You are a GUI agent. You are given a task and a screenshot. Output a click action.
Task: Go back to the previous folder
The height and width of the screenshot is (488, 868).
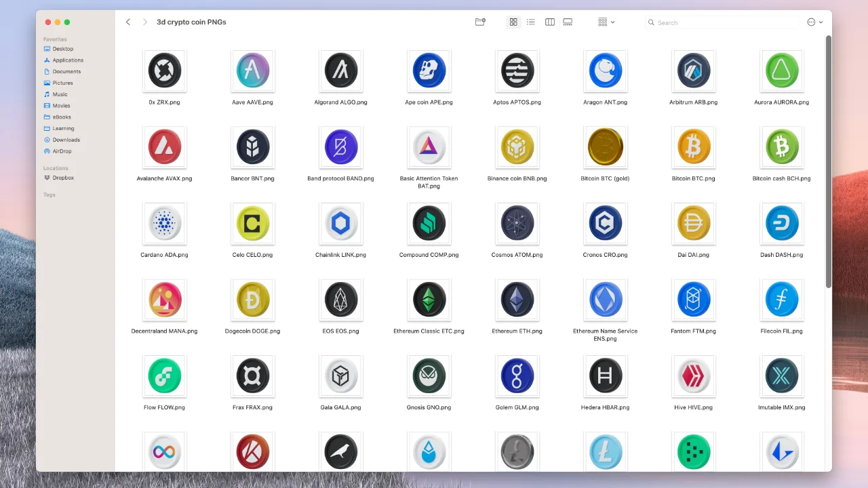click(128, 22)
